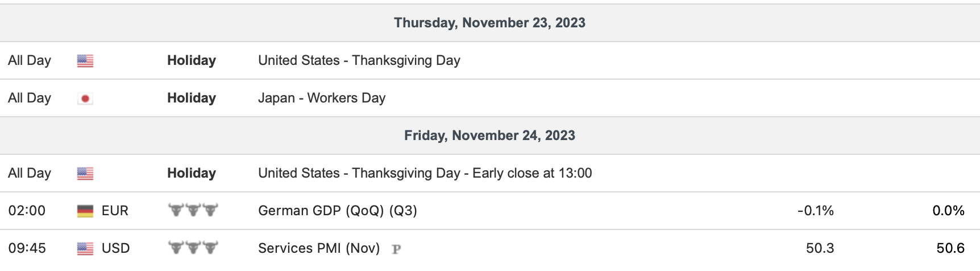
Task: Click Services PMI previous value 50.6
Action: [950, 248]
